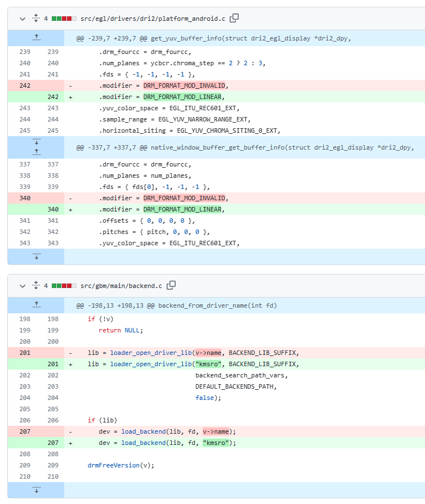Collapse the backend.c file diff

[x=22, y=286]
